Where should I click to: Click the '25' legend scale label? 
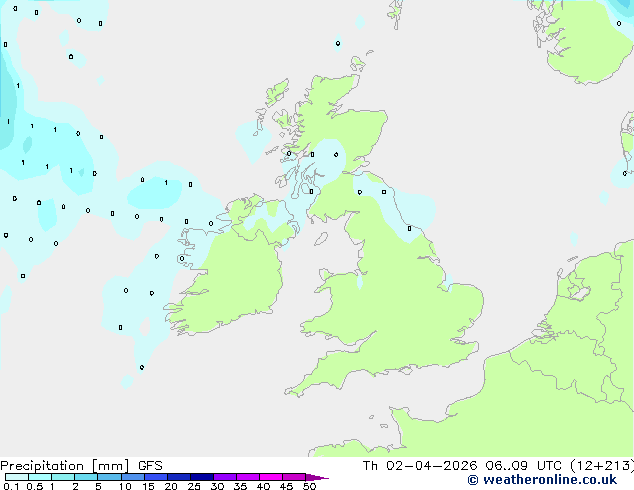pyautogui.click(x=194, y=486)
